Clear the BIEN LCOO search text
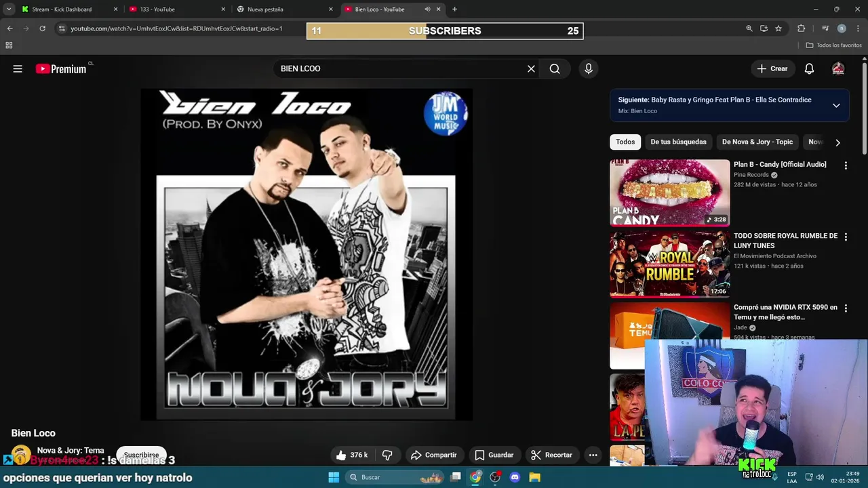The image size is (868, 488). pyautogui.click(x=531, y=68)
